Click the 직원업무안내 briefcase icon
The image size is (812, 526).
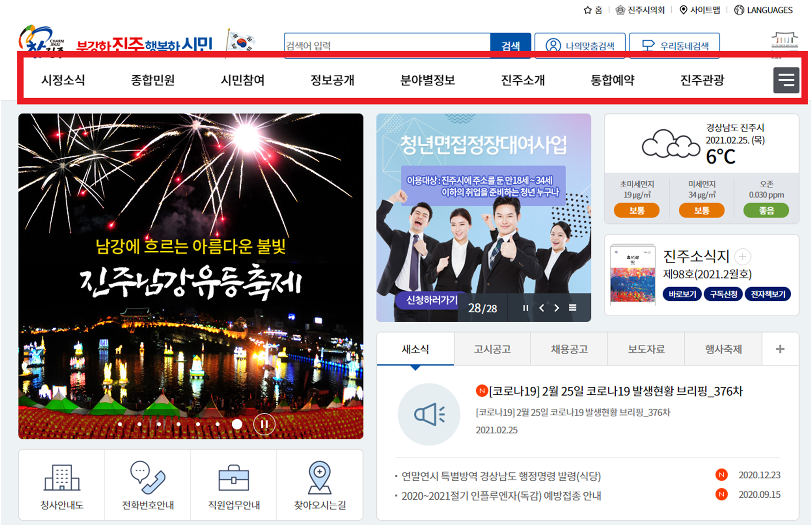234,478
